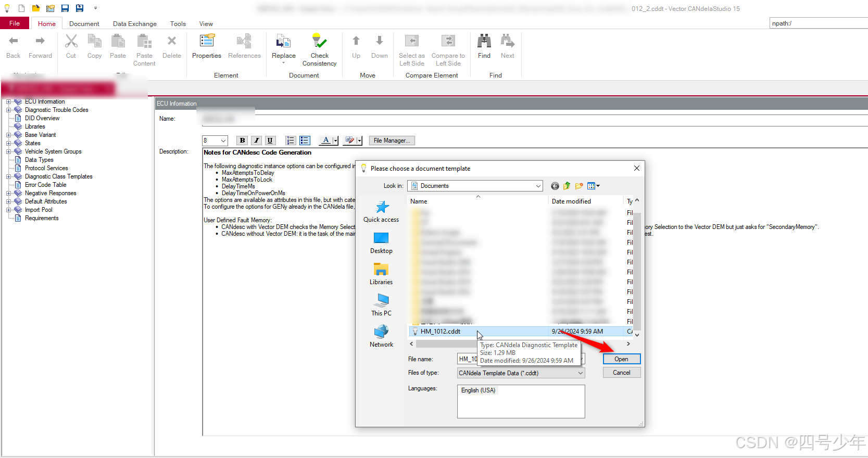The height and width of the screenshot is (458, 868).
Task: Click the blue Save floppy icon
Action: click(65, 8)
